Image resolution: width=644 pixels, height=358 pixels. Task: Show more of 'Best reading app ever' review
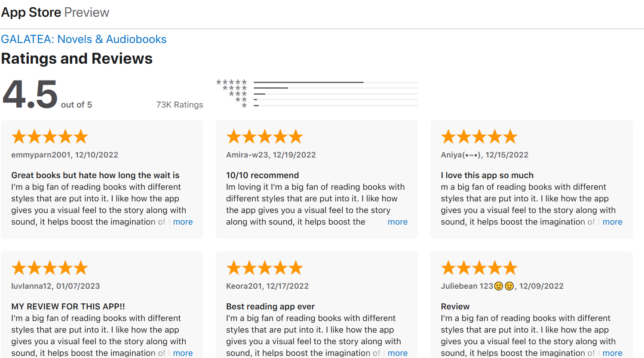[x=397, y=353]
